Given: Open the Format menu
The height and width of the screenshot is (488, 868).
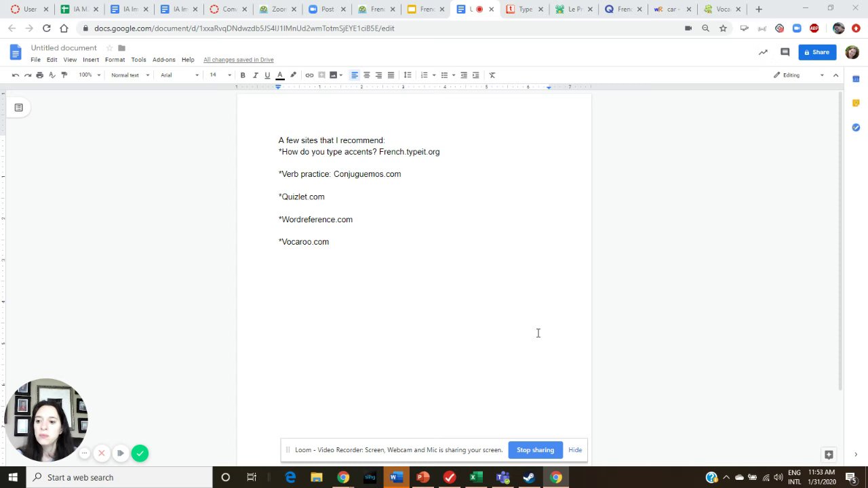Looking at the screenshot, I should pyautogui.click(x=115, y=60).
